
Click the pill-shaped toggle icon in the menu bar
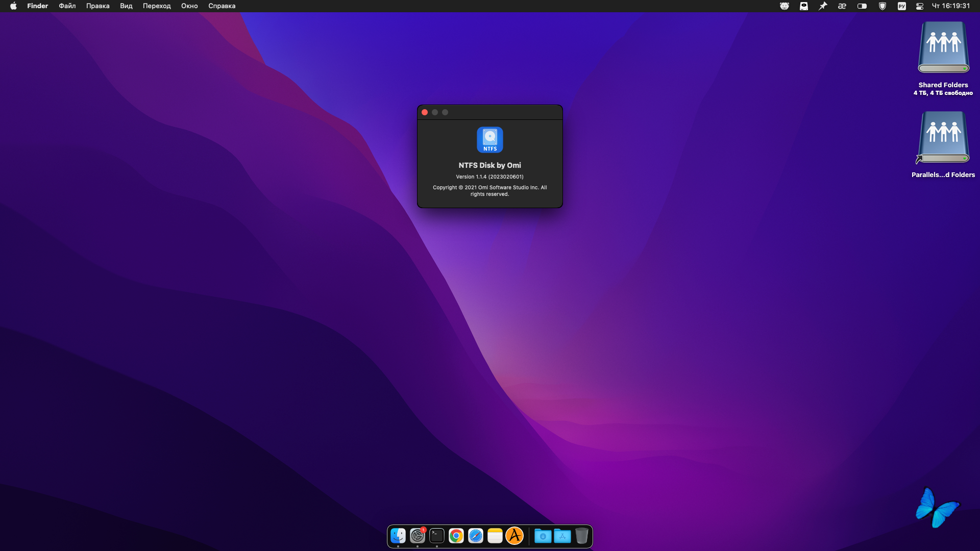click(x=862, y=6)
